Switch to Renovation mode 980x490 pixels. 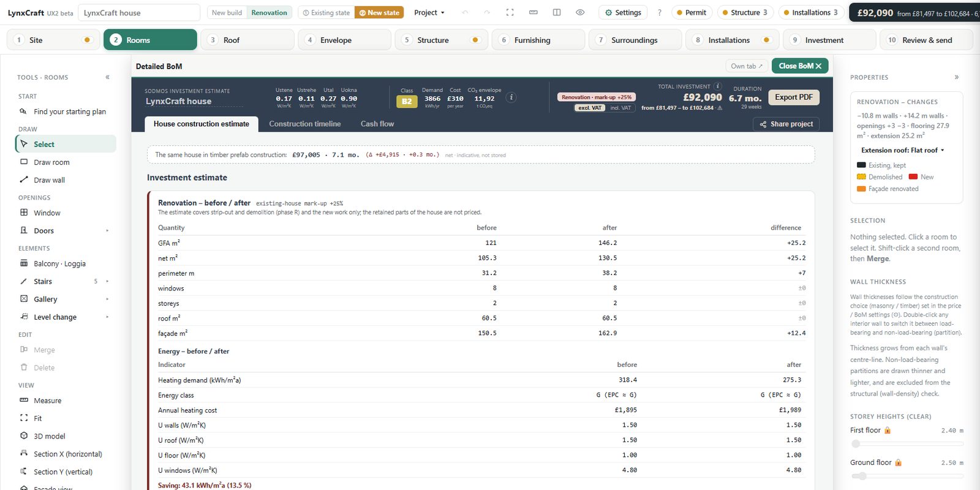click(x=269, y=12)
